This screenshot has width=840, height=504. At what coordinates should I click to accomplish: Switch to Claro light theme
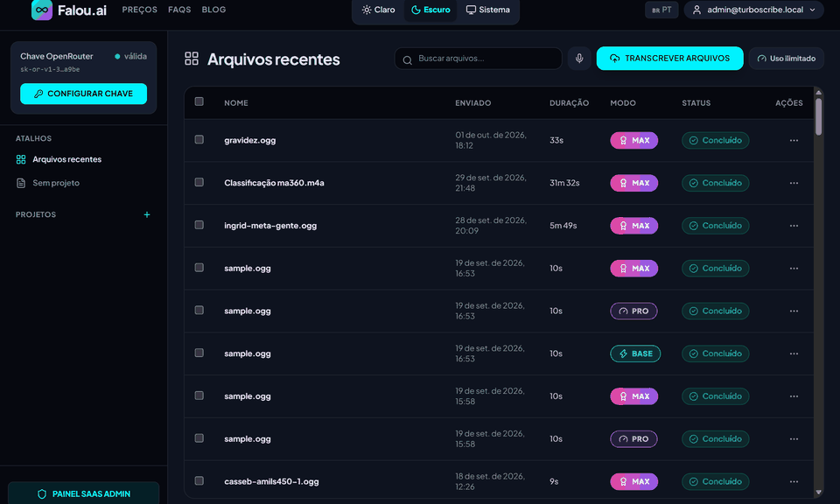coord(378,10)
